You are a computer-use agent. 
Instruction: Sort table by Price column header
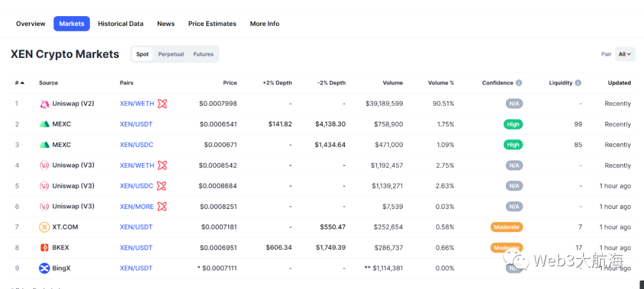click(230, 82)
